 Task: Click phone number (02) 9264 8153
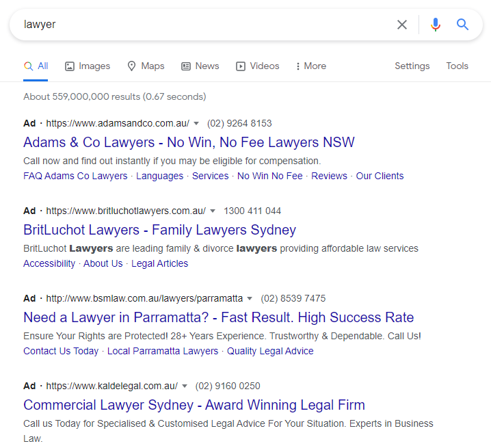239,123
